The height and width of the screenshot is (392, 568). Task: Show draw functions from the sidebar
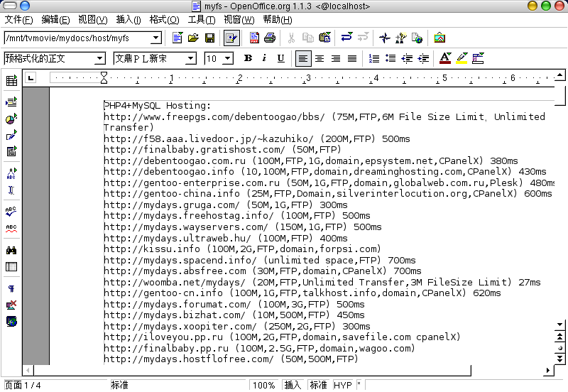coord(11,136)
